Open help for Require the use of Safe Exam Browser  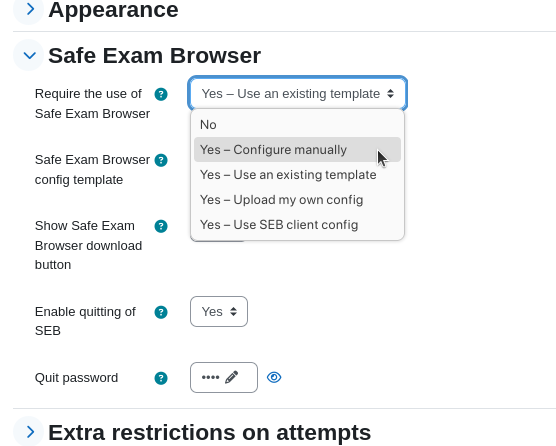pyautogui.click(x=161, y=94)
